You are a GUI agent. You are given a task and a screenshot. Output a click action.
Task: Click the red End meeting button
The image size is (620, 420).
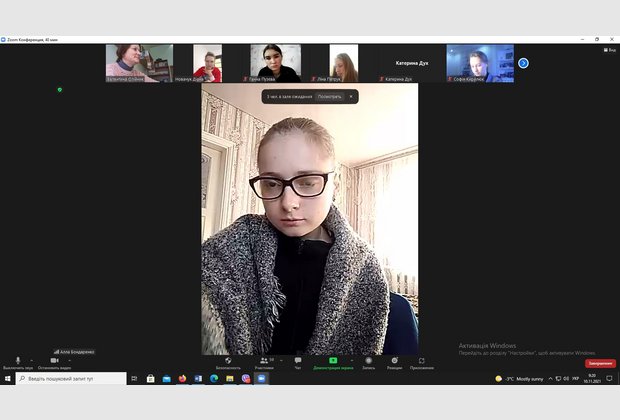600,363
